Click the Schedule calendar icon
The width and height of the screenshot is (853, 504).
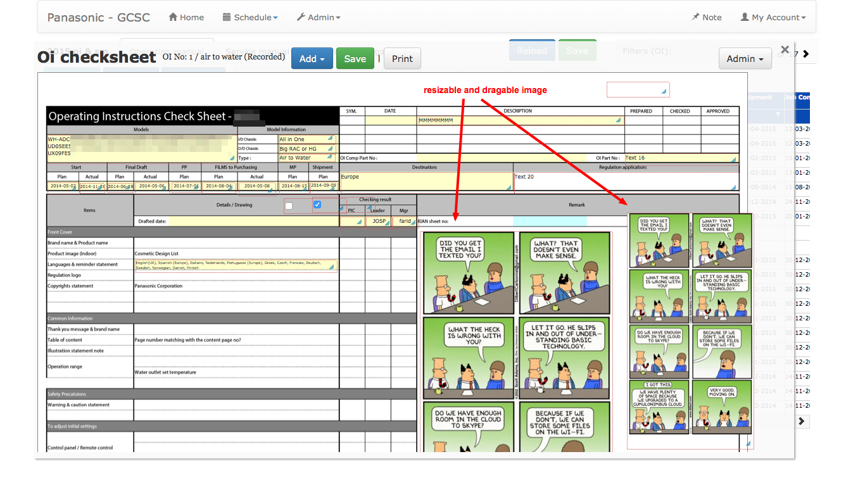pos(227,18)
